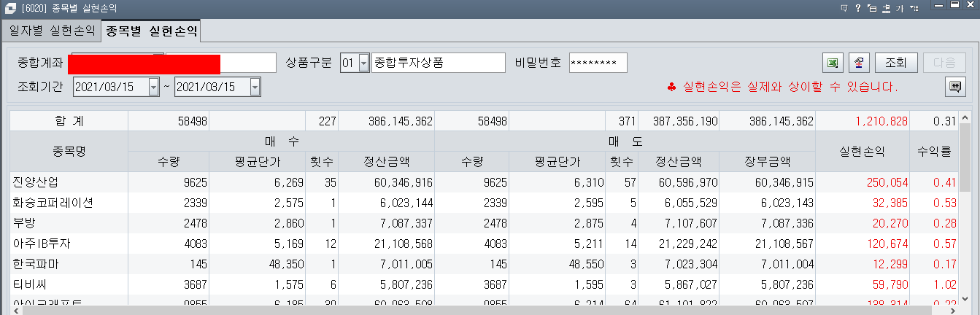
Task: Click the detach window icon in title bar
Action: pos(871,7)
